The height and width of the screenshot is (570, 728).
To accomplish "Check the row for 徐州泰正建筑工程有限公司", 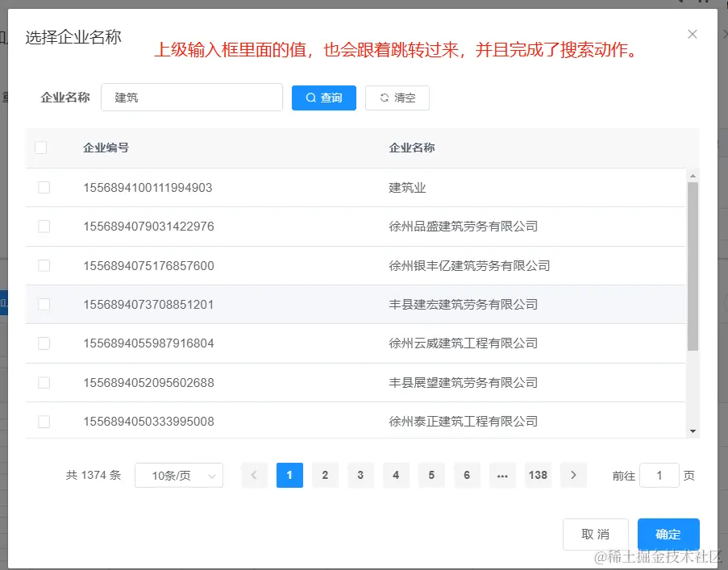I will pyautogui.click(x=44, y=422).
